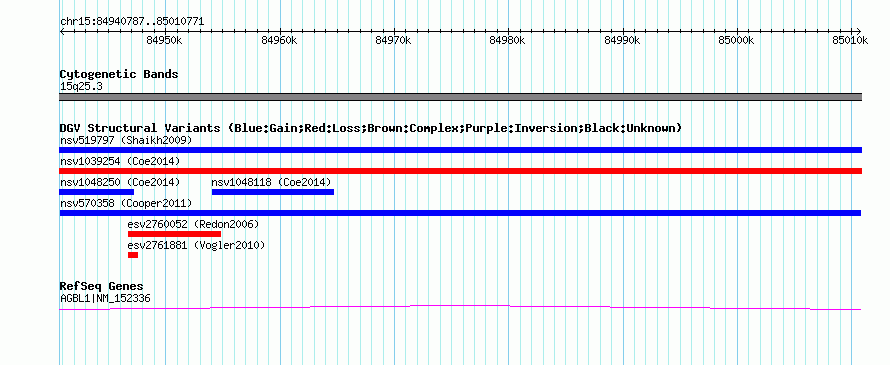Click the 15q25.3 band label

[81, 87]
